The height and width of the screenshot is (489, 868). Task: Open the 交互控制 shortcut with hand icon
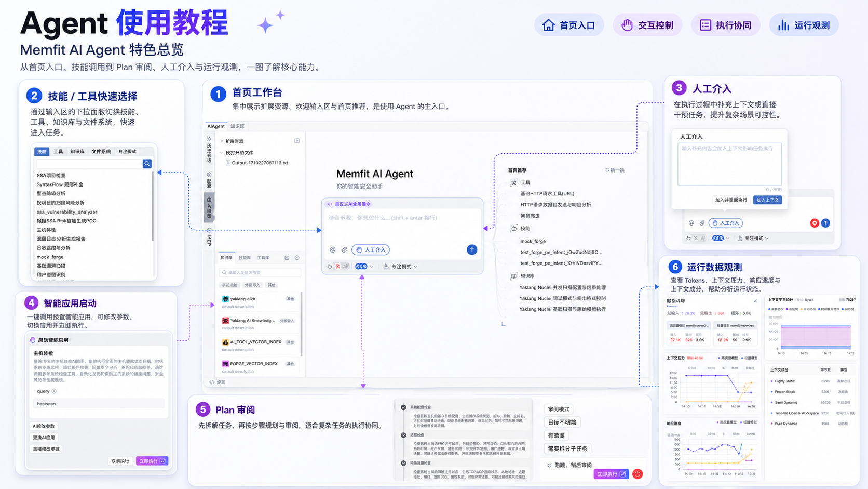(647, 25)
